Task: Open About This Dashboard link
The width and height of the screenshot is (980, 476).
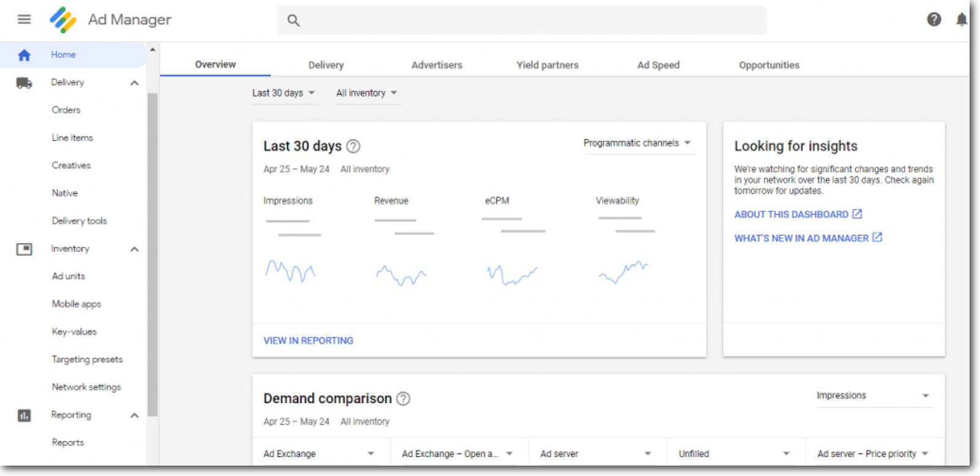Action: click(x=791, y=214)
